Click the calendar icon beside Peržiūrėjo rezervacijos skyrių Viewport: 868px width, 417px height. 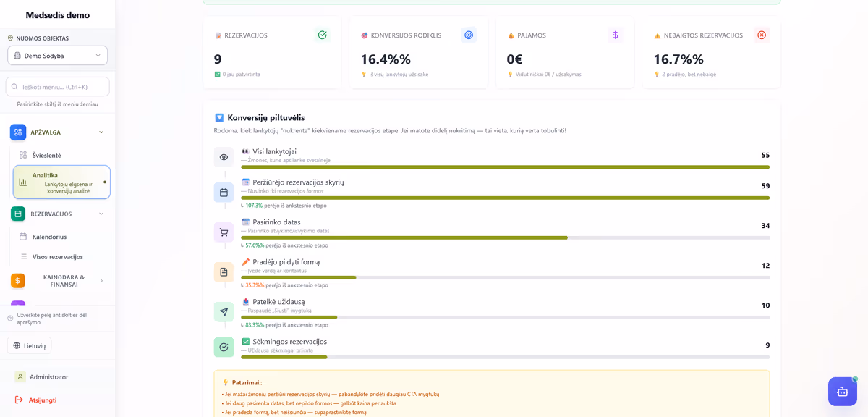[224, 193]
